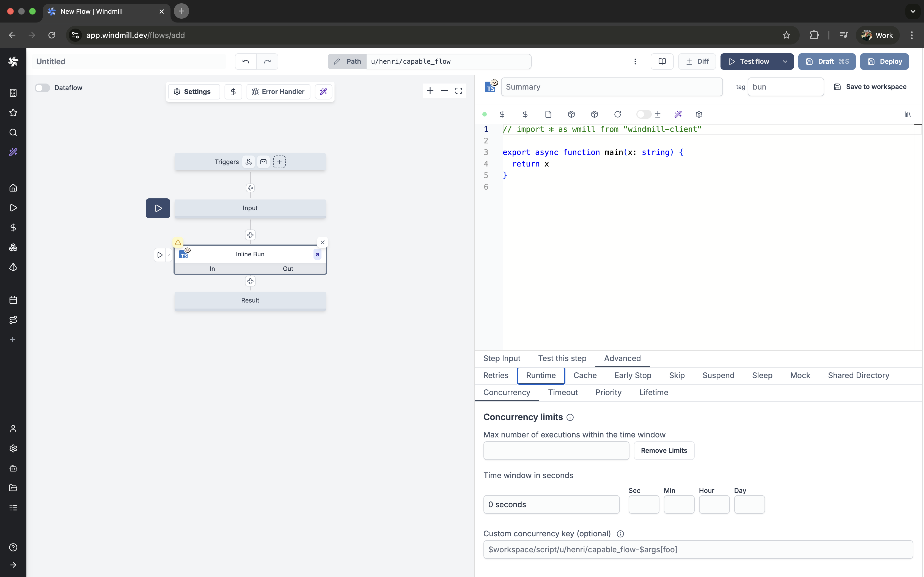
Task: Click the Remove Limits button
Action: [x=664, y=451]
